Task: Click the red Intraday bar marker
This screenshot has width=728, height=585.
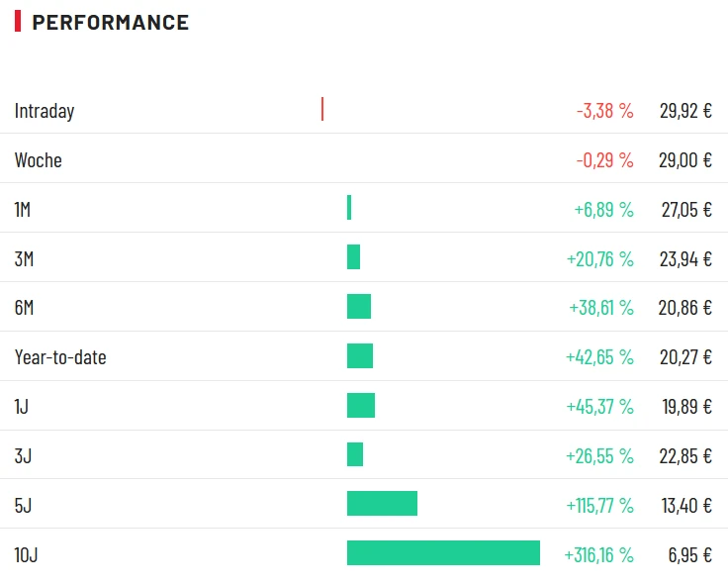Action: 322,109
